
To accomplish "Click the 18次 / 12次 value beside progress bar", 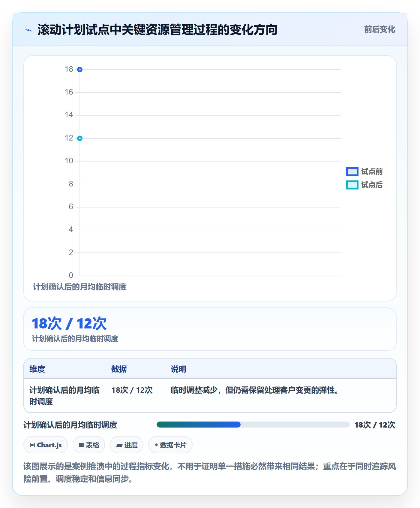I will click(375, 425).
